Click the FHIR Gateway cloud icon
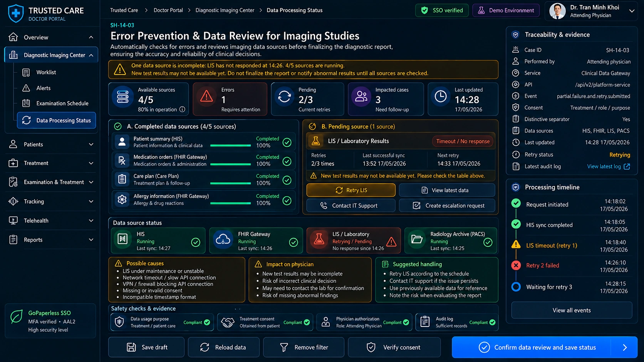644x362 pixels. [223, 239]
